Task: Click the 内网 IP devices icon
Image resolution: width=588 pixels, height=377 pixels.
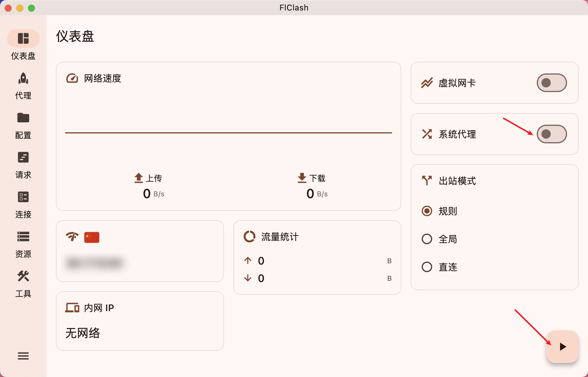Action: [x=72, y=308]
